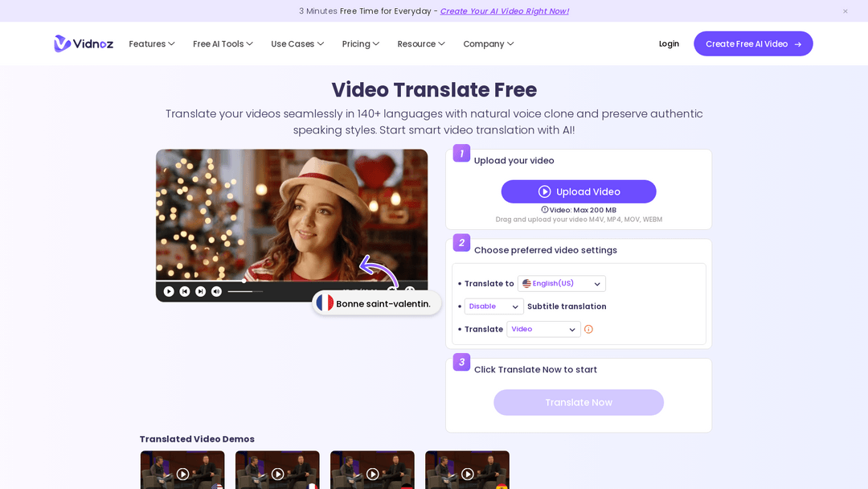Click the Upload your video step label
This screenshot has height=489, width=868.
[x=514, y=161]
